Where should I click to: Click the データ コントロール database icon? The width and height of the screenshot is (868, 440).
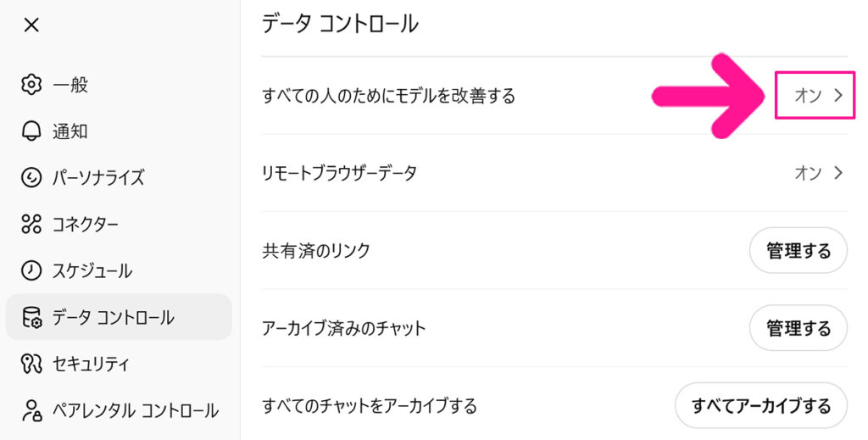pos(31,318)
